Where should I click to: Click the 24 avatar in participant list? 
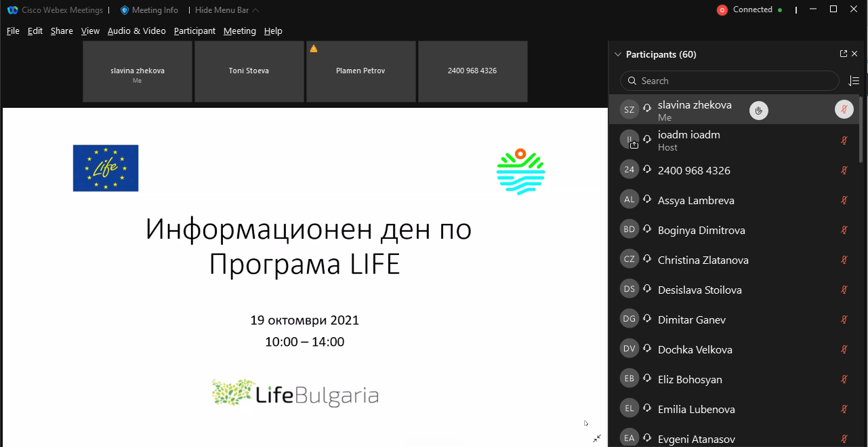point(629,170)
